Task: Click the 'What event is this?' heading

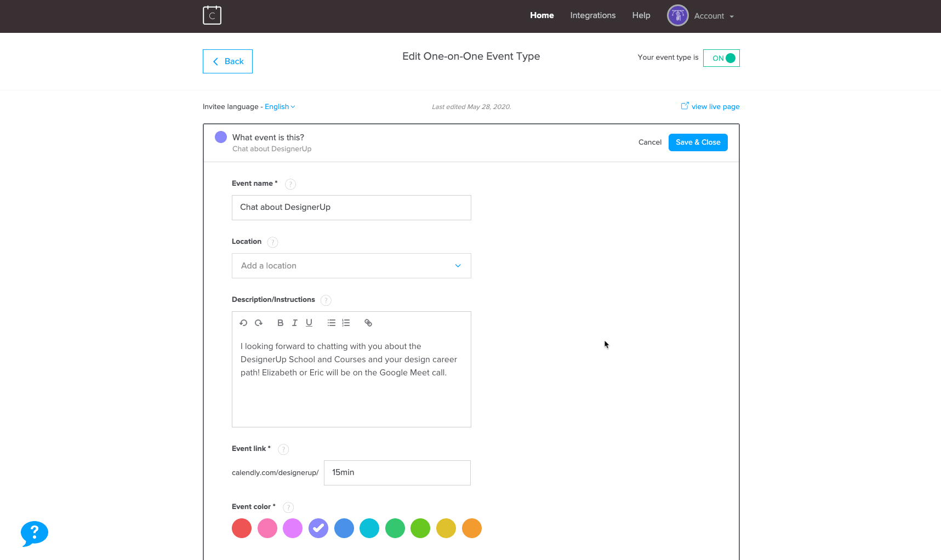Action: [x=268, y=138]
